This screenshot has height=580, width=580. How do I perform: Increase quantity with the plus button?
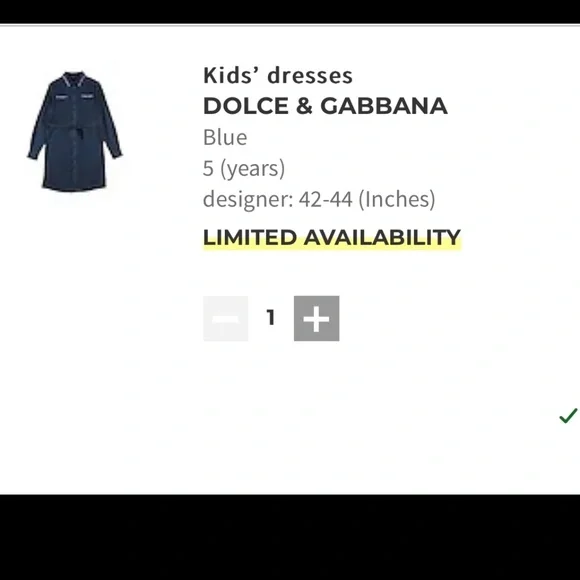(316, 318)
